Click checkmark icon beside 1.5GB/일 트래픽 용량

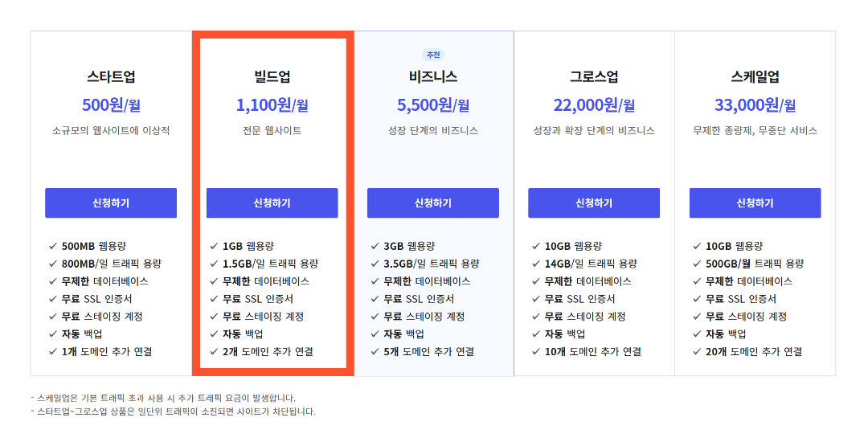coord(215,264)
